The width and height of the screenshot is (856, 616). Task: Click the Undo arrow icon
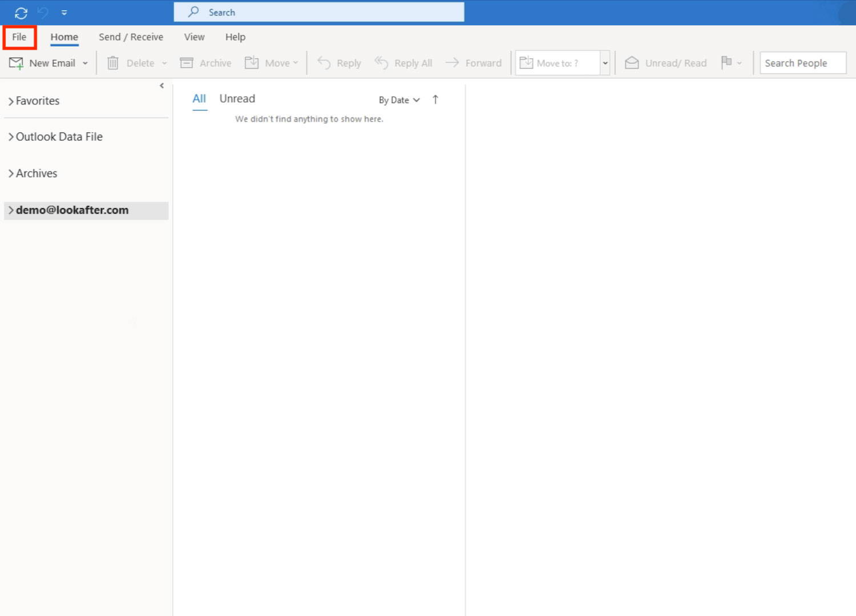[43, 13]
